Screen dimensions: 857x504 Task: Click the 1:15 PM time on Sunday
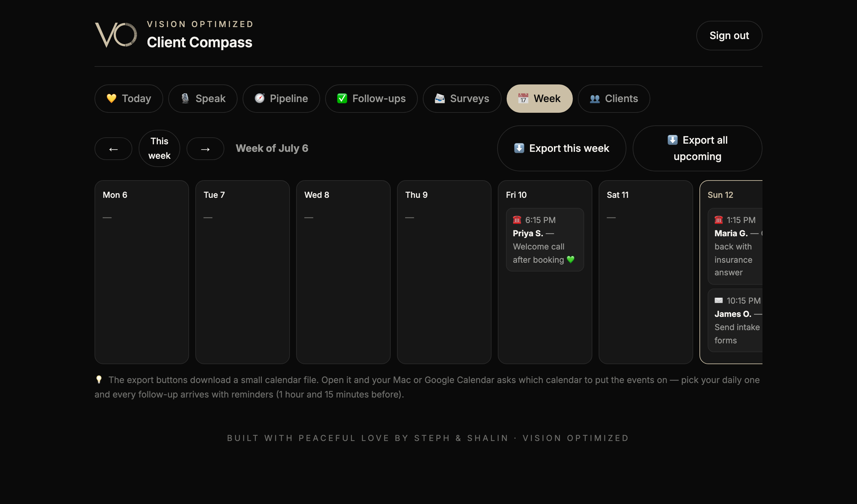(741, 220)
